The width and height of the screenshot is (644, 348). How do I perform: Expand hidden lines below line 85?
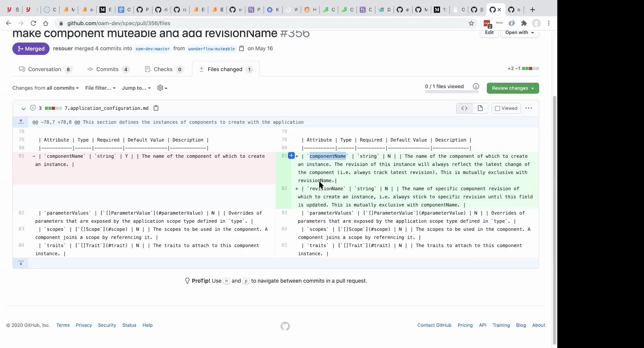click(x=21, y=263)
